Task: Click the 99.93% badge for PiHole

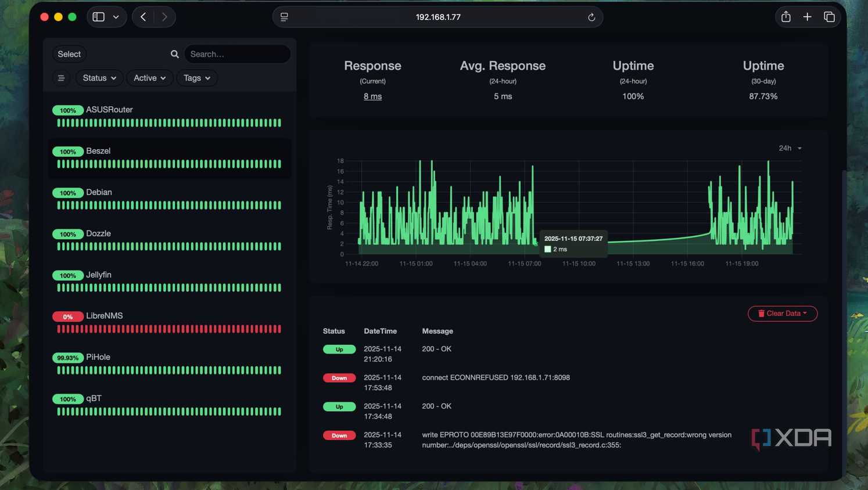Action: coord(68,358)
